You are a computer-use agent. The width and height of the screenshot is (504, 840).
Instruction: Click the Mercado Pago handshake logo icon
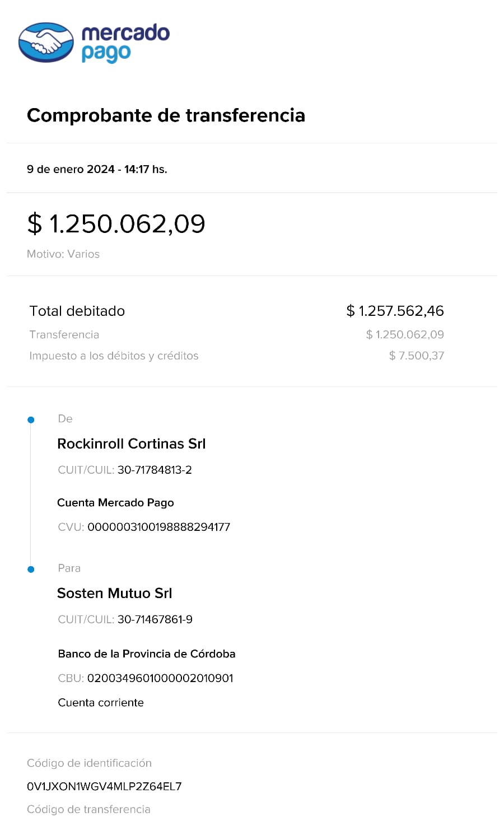(x=46, y=42)
